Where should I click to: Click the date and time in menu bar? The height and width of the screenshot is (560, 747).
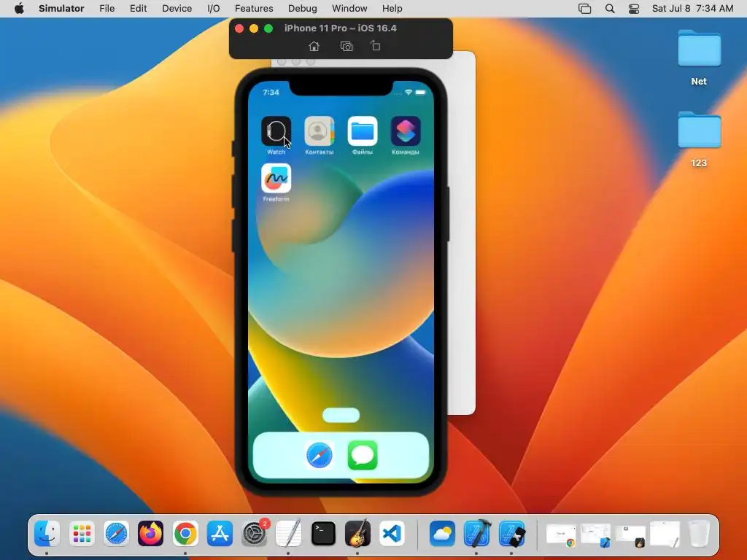(693, 9)
